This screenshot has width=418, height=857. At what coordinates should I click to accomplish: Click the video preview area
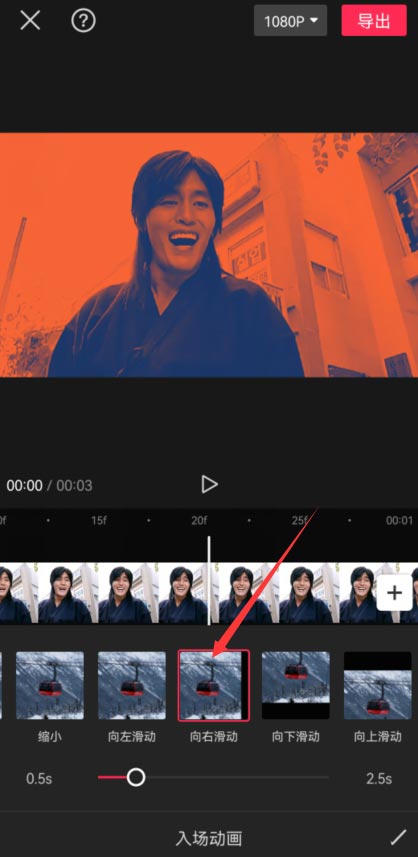[x=209, y=255]
